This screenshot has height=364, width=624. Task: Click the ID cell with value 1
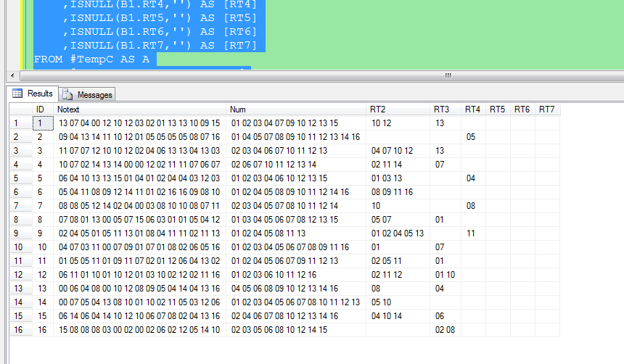click(x=43, y=123)
